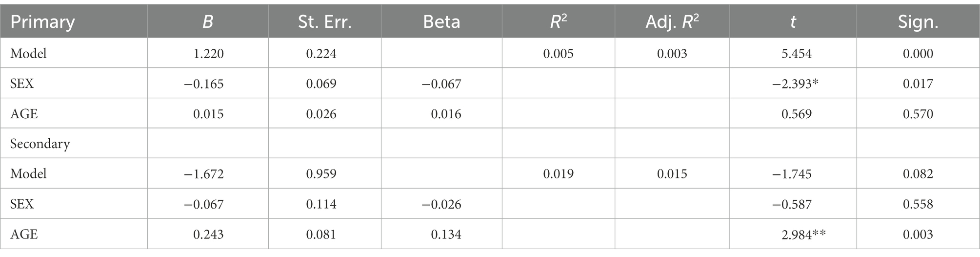Viewport: 980px width, 257px height.
Task: Select the 0.959 standard error cell
Action: tap(321, 173)
